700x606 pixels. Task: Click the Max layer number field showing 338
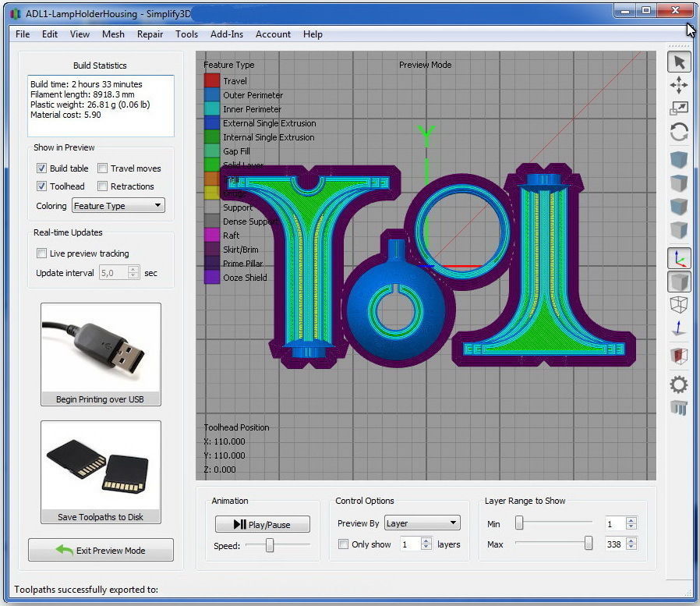pos(616,544)
